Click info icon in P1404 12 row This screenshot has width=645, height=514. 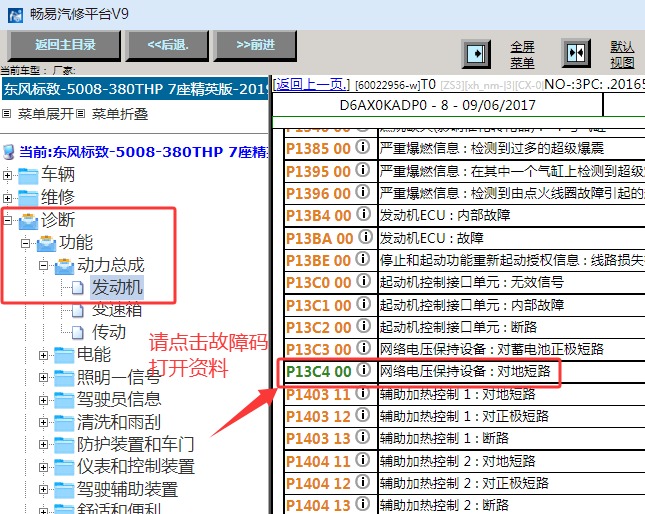362,481
